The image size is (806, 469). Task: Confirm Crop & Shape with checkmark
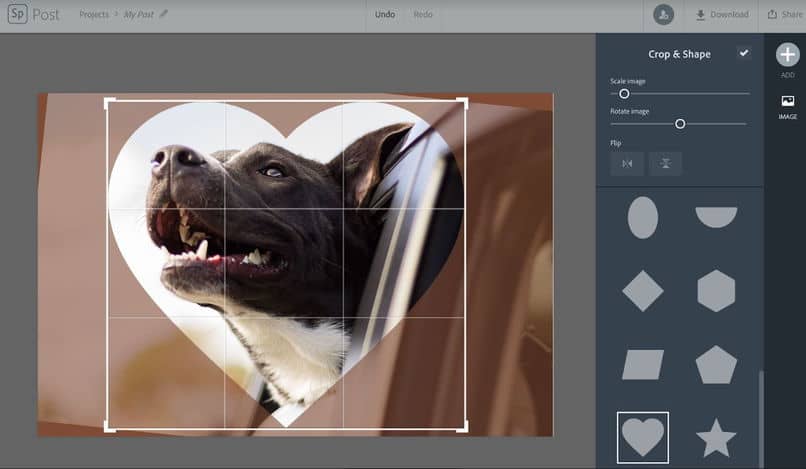[743, 53]
